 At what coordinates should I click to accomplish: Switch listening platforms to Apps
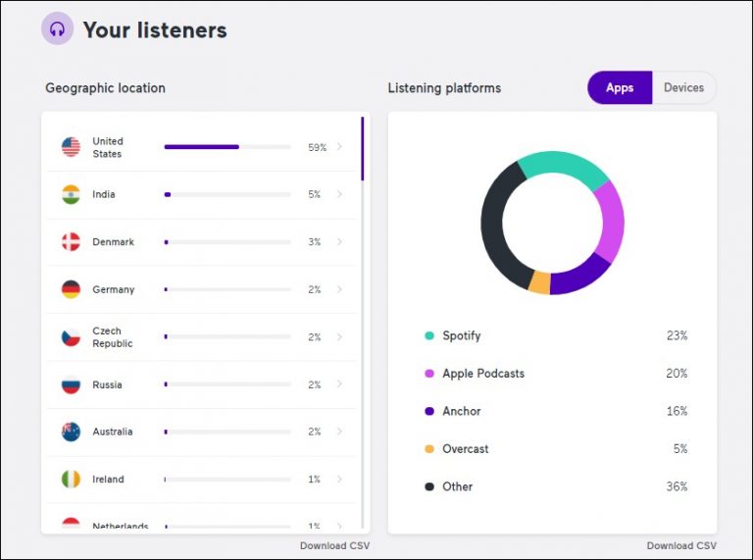[620, 88]
